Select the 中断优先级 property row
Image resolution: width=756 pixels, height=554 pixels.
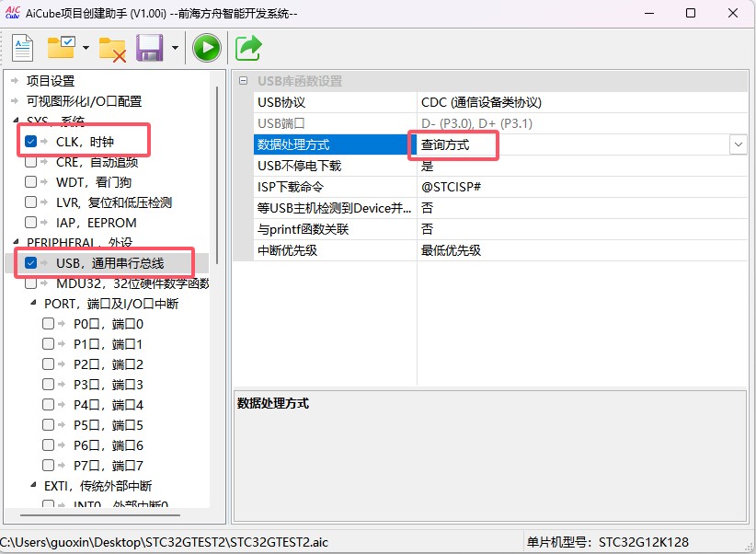500,250
